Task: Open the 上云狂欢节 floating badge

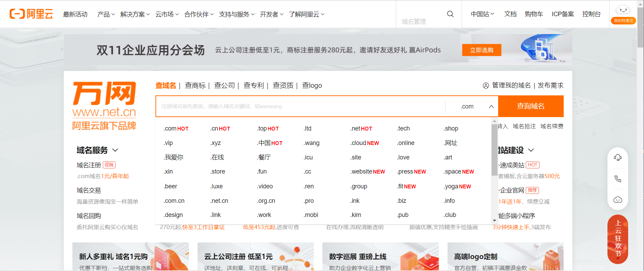Action: click(617, 239)
